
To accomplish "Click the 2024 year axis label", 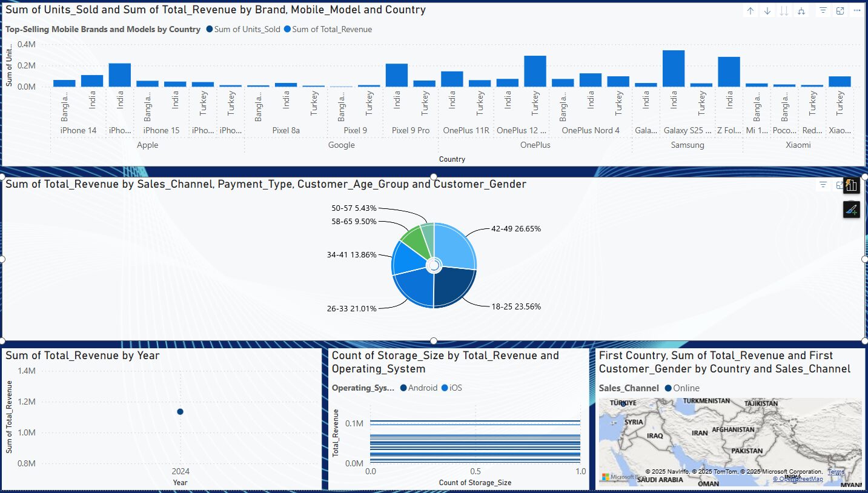I will (x=180, y=471).
